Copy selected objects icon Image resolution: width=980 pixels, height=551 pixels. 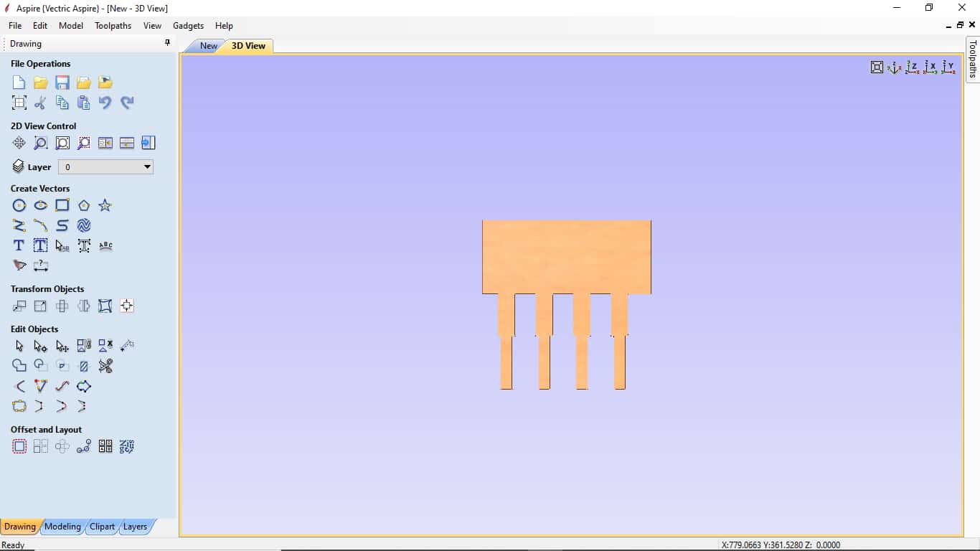tap(62, 103)
